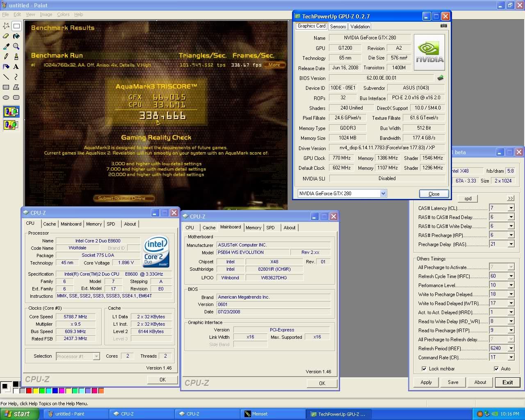Activate the Magnifier tool in Paint
Screen dimensions: 525x420
16,46
